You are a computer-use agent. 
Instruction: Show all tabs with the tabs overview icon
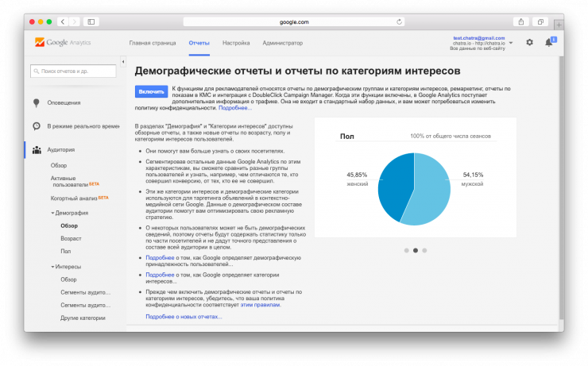pyautogui.click(x=540, y=21)
